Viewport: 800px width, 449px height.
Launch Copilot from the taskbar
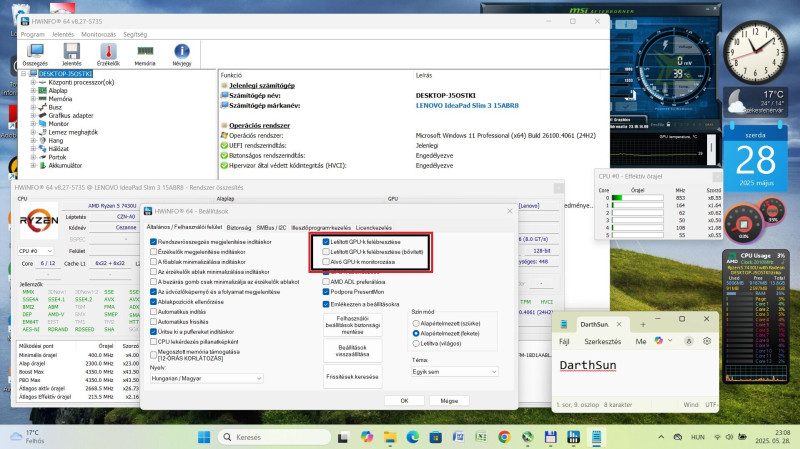[366, 437]
